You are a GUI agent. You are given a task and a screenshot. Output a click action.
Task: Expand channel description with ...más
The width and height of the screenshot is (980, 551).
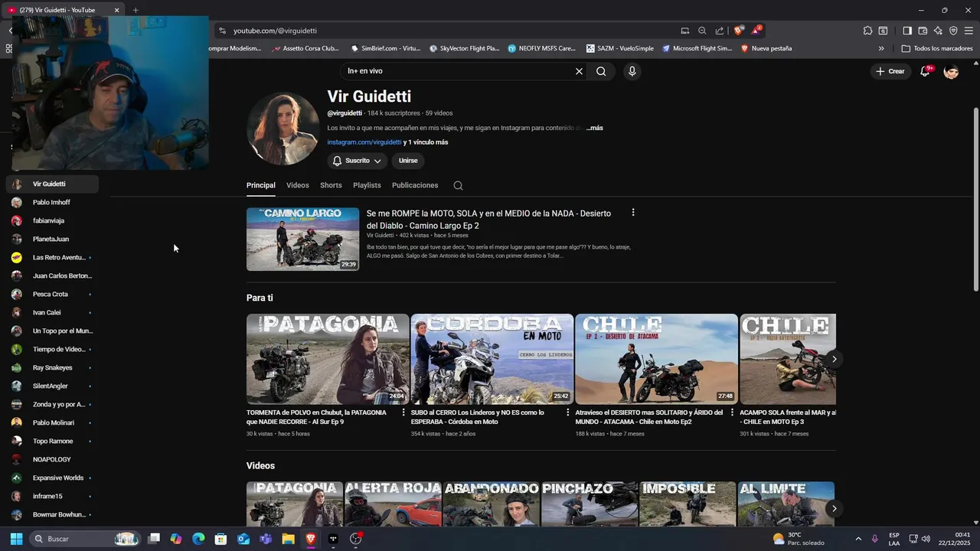click(x=595, y=128)
